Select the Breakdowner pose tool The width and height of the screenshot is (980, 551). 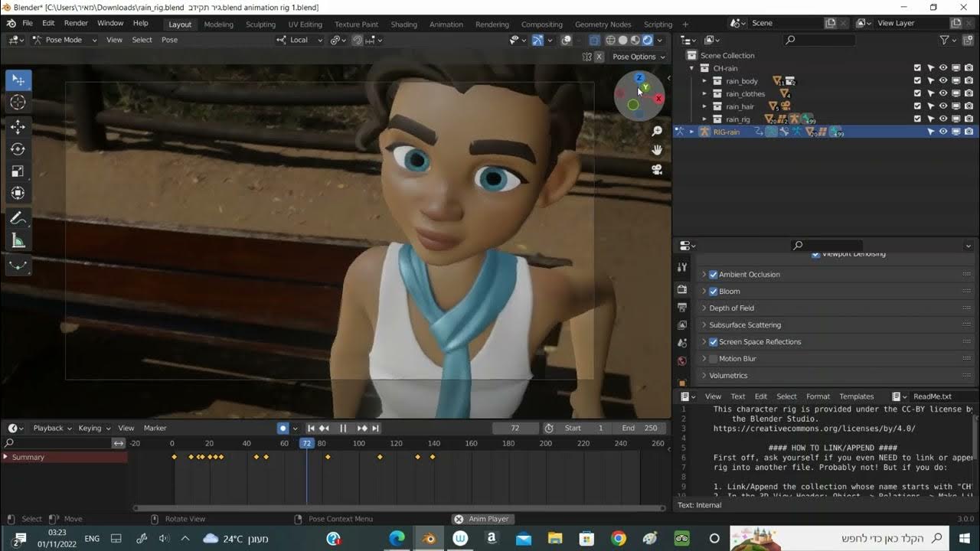pyautogui.click(x=18, y=266)
